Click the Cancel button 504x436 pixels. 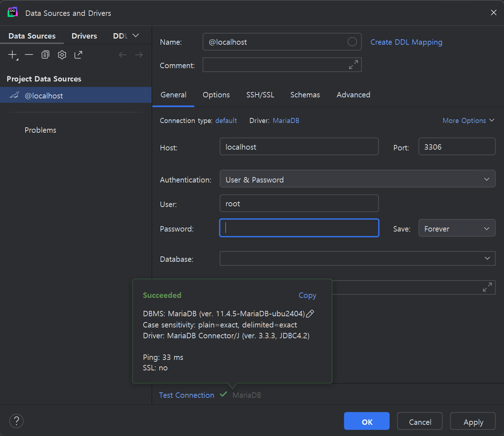point(420,421)
